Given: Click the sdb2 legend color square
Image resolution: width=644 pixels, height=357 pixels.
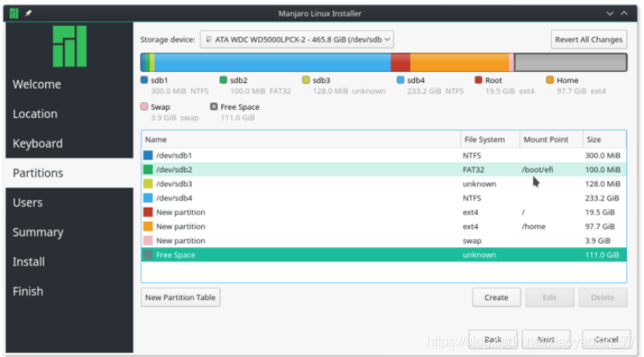Looking at the screenshot, I should pos(223,80).
